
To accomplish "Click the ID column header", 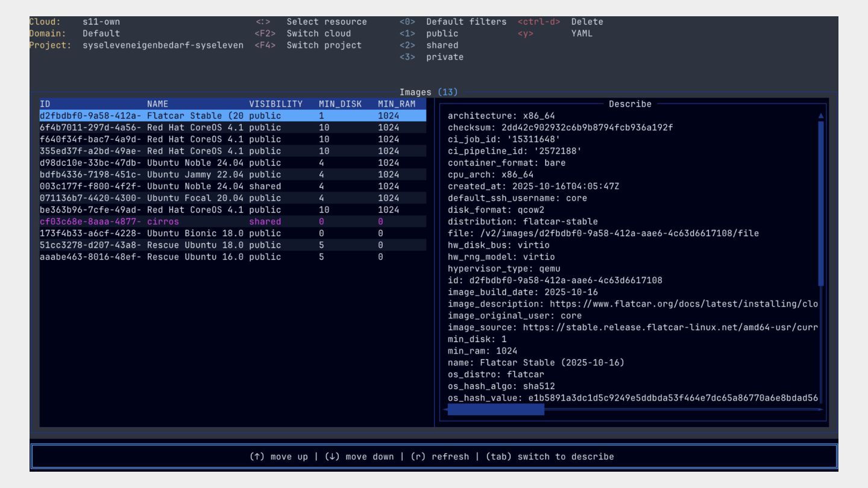I will click(45, 104).
